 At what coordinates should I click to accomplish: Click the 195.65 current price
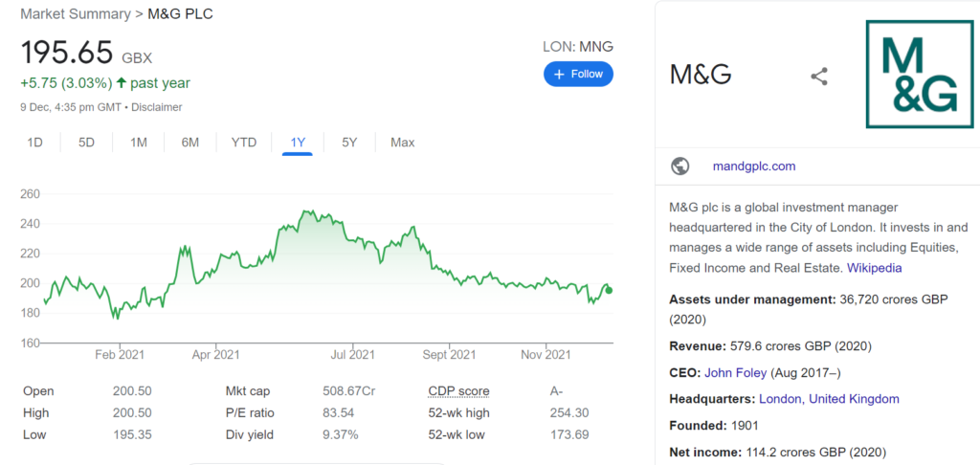[68, 54]
